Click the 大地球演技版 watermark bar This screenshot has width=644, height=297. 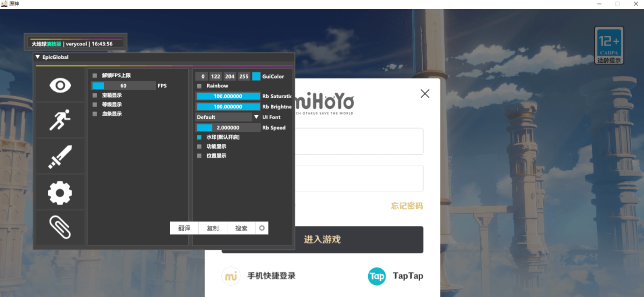coord(76,42)
